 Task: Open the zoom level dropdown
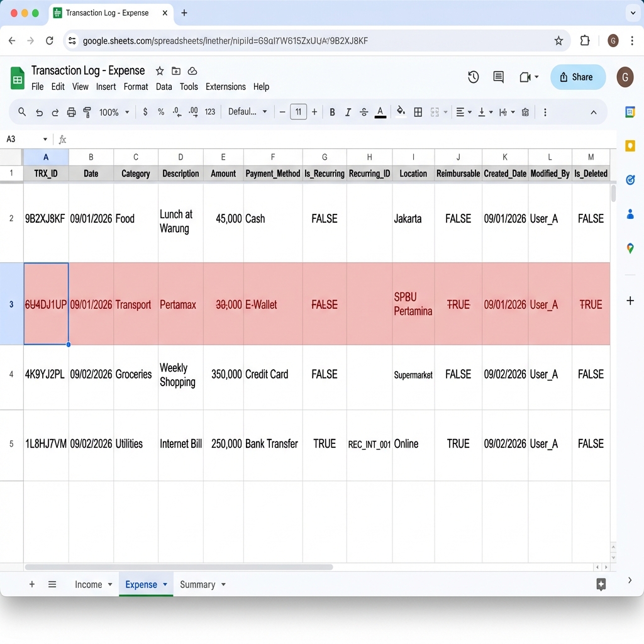click(113, 112)
